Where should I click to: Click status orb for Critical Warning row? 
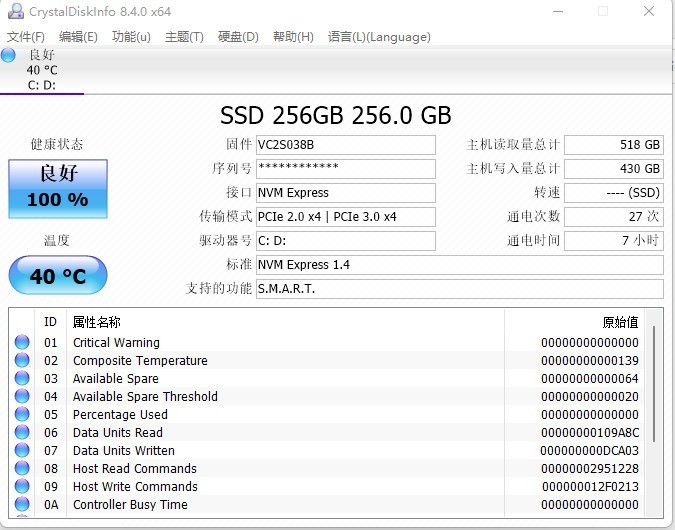pyautogui.click(x=22, y=342)
